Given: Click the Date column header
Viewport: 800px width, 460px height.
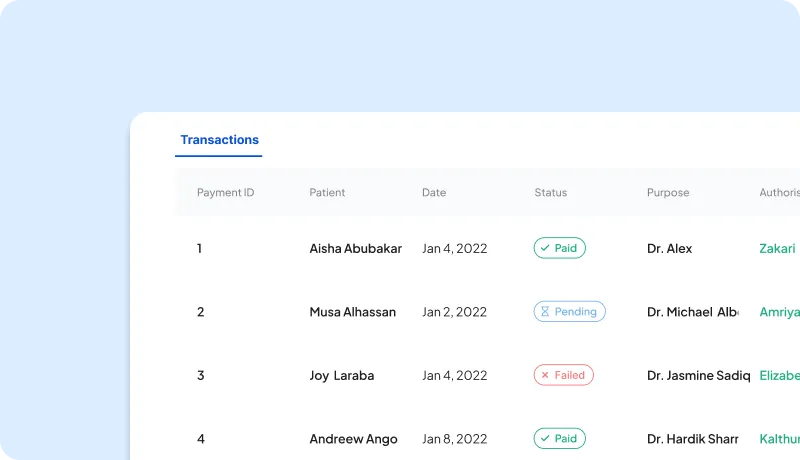Looking at the screenshot, I should tap(434, 193).
